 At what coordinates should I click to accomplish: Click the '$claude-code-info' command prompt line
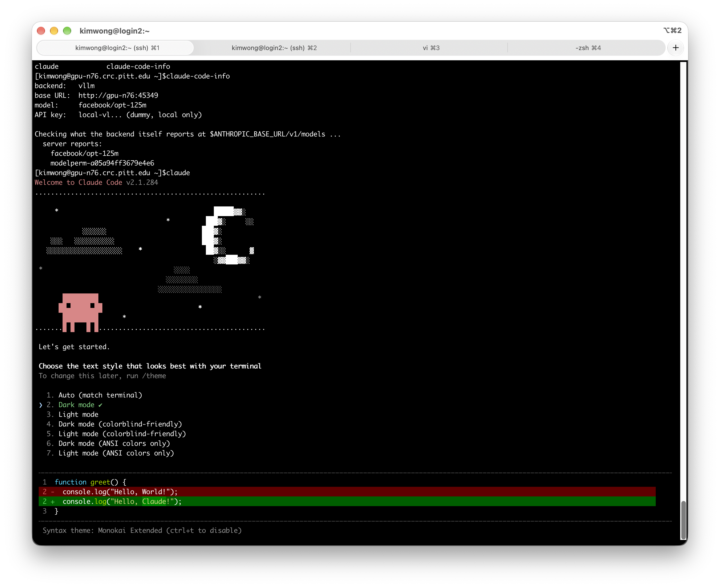[132, 76]
